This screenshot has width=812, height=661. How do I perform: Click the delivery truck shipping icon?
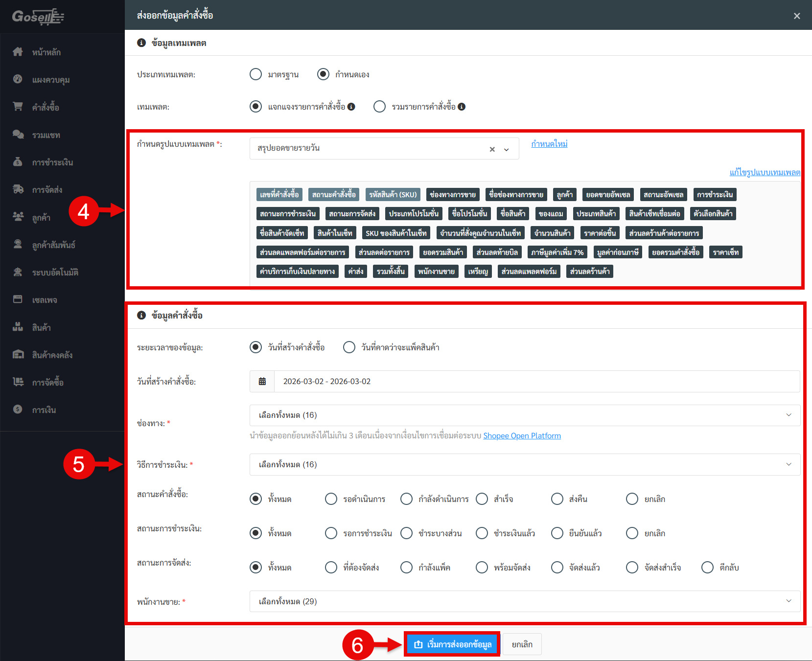pos(18,189)
